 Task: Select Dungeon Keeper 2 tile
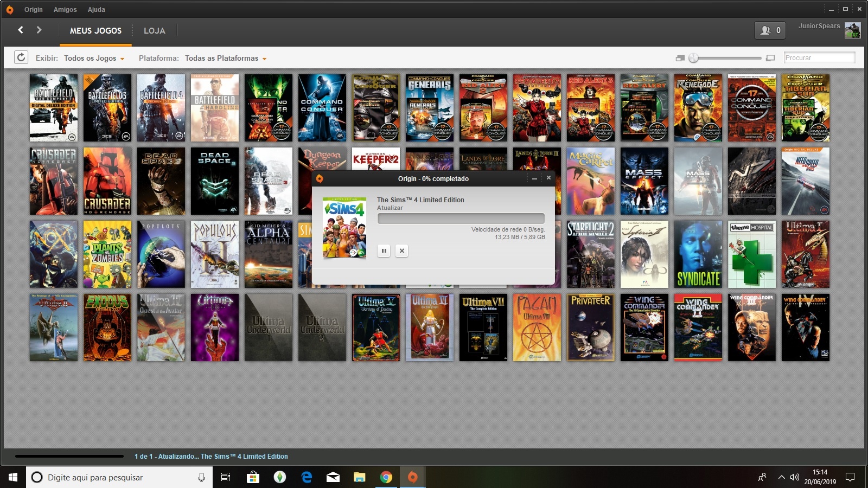(x=376, y=159)
